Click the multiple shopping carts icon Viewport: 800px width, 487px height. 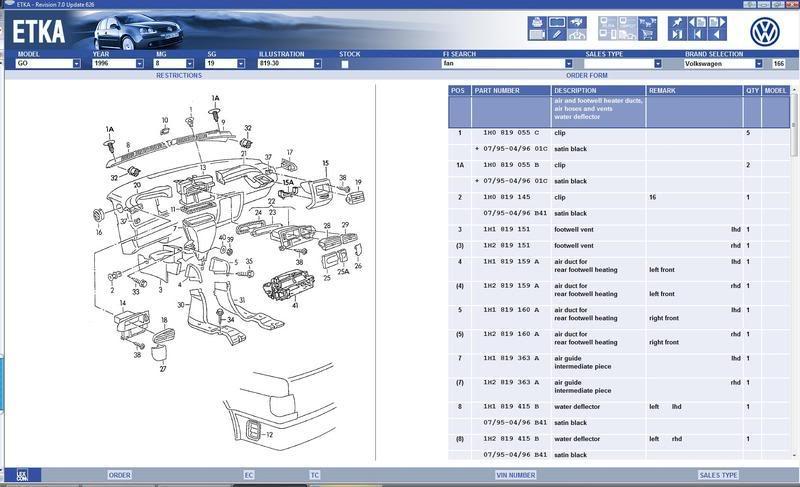[647, 22]
